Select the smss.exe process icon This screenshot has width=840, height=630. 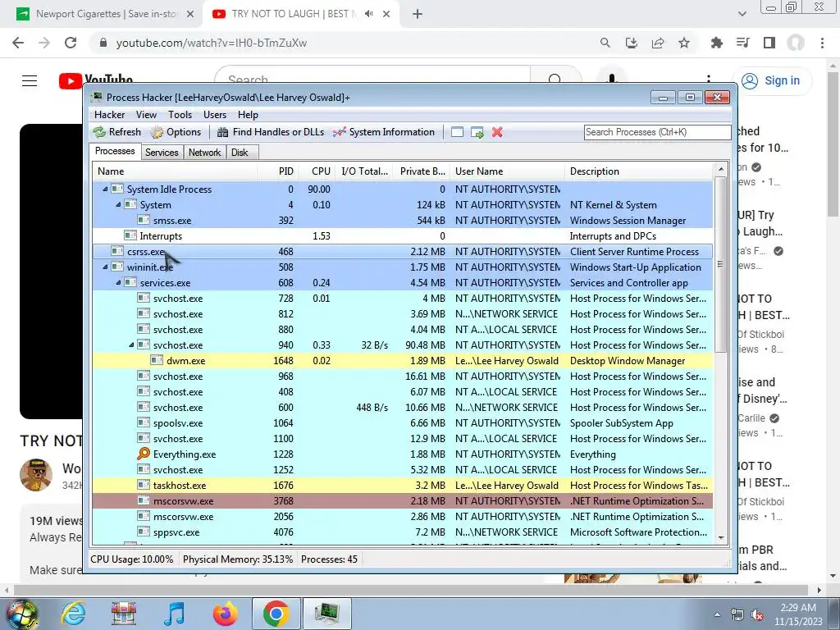tap(143, 220)
